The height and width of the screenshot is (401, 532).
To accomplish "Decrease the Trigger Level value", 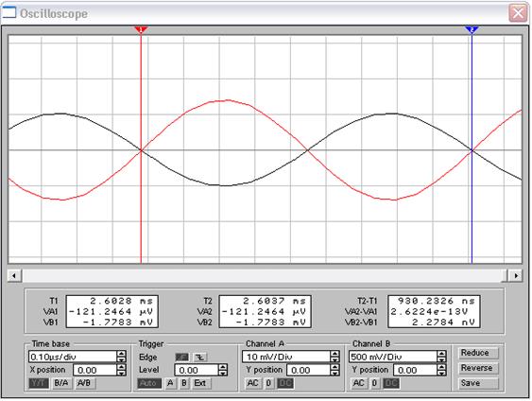I will [x=223, y=374].
